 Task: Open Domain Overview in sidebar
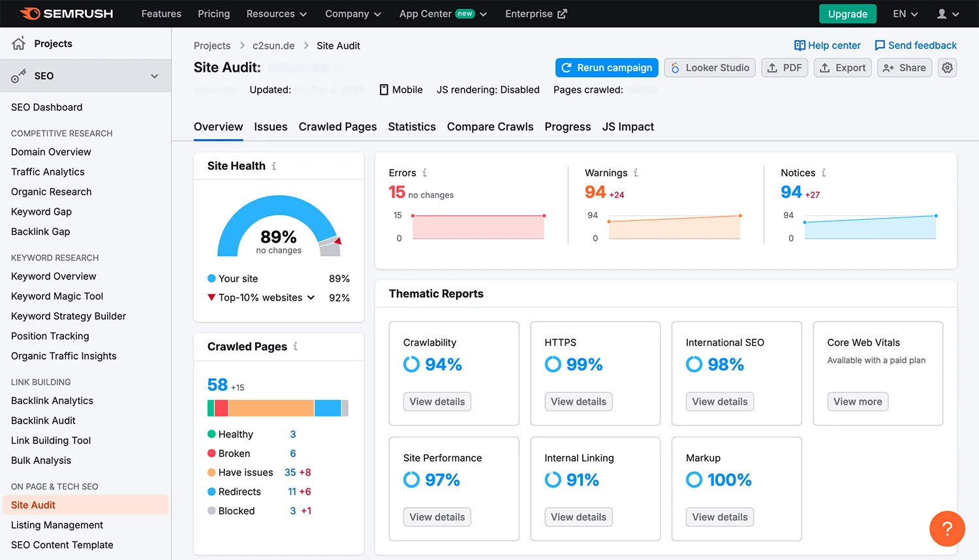51,152
